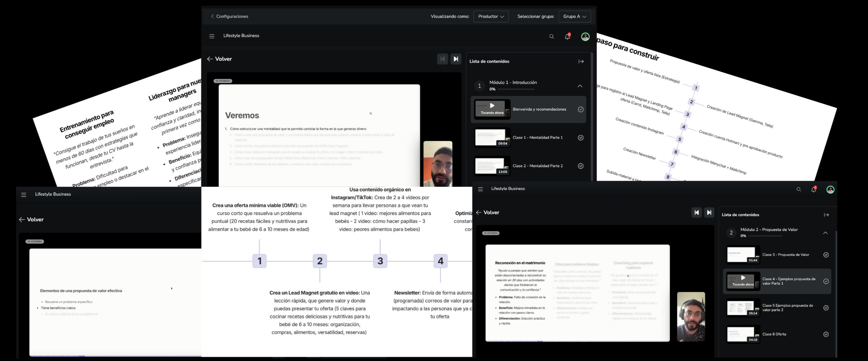Open the hamburger menu beside the Configuraciones window title

(x=212, y=36)
